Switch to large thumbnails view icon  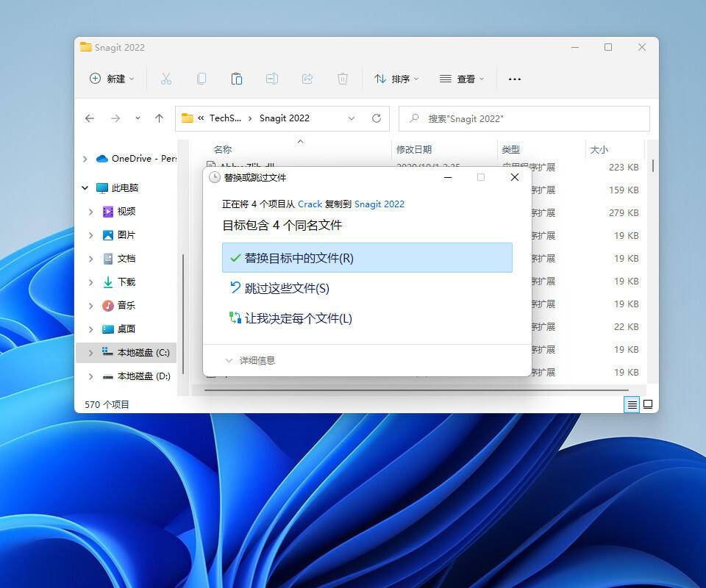[648, 404]
